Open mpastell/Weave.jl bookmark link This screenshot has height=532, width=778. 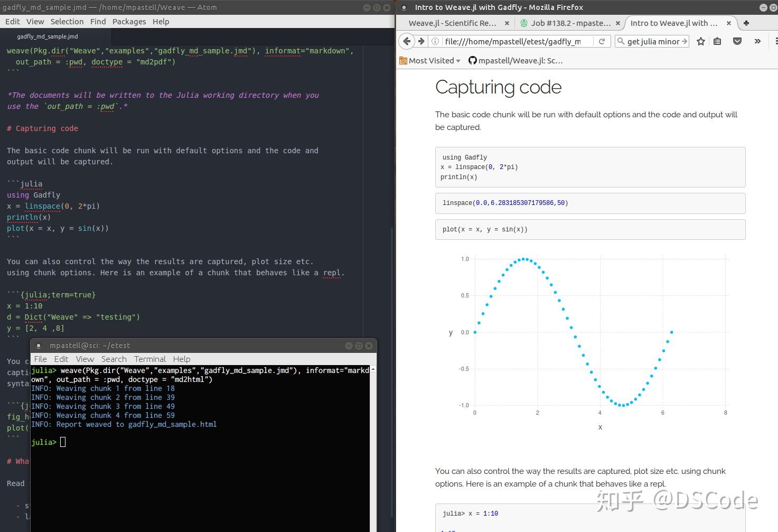(515, 61)
